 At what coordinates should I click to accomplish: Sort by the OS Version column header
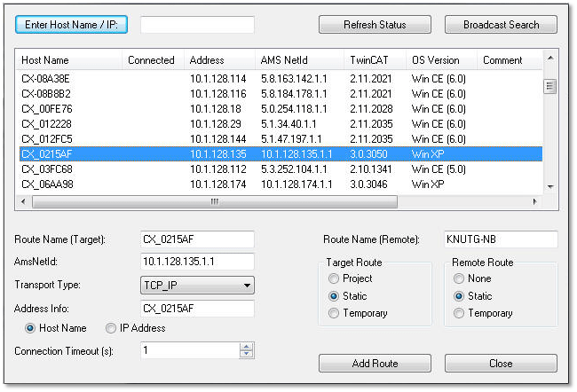441,60
